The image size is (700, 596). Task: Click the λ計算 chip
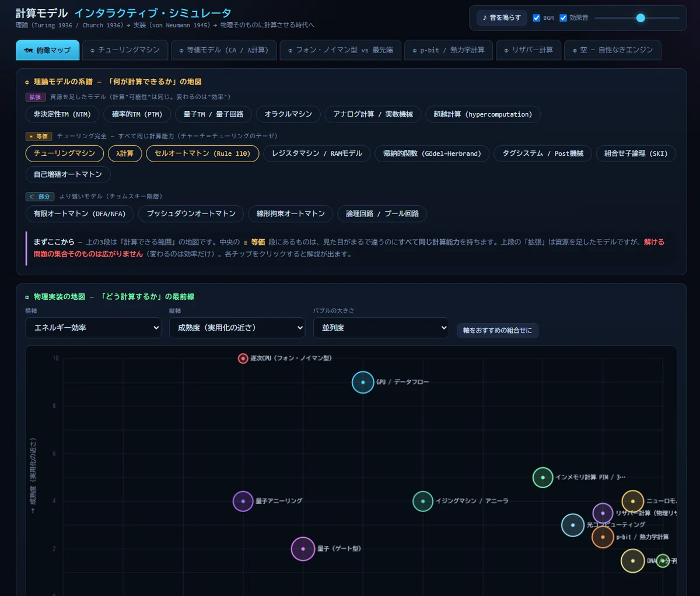click(125, 153)
